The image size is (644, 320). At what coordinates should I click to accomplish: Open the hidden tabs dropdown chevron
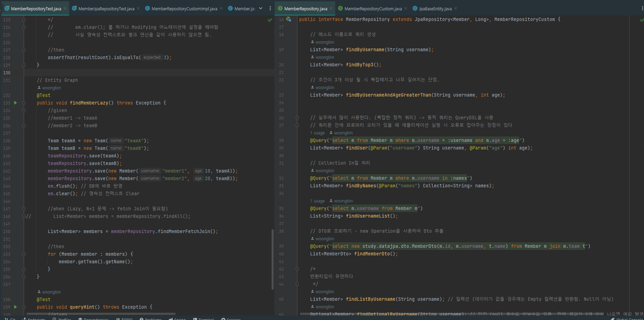pos(261,8)
